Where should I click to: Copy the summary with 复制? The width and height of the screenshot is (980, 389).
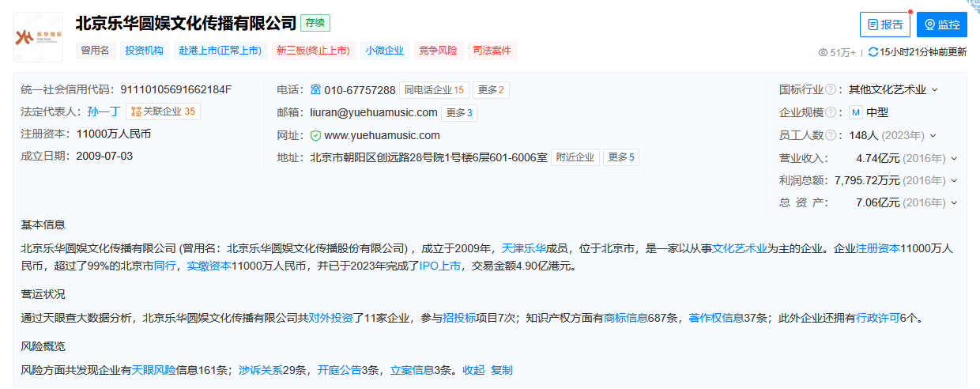coord(502,370)
